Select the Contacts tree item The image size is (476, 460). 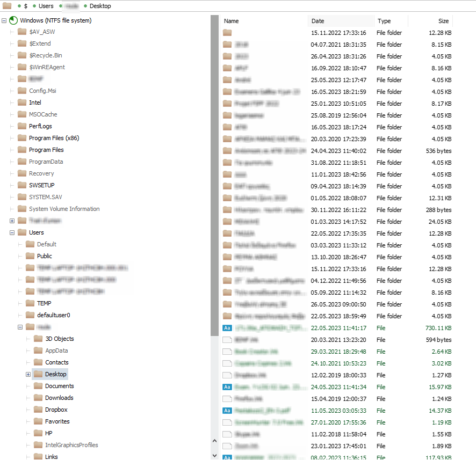coord(57,362)
